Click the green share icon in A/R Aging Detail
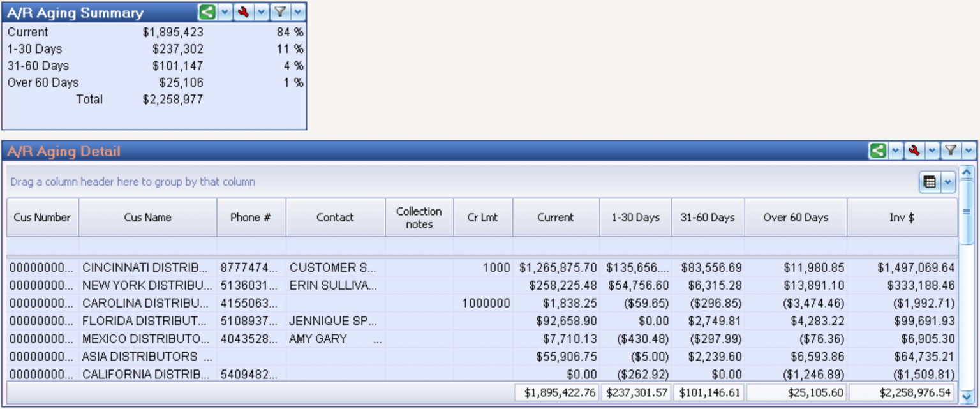 coord(878,151)
